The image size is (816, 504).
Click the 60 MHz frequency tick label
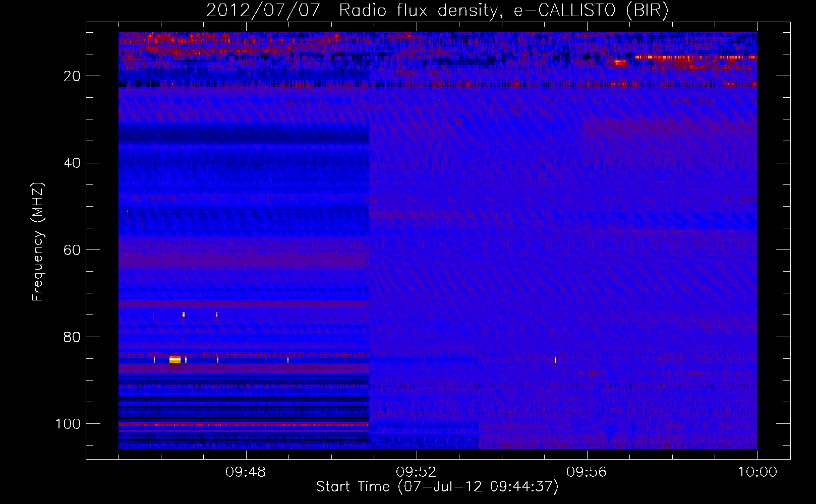pos(73,250)
